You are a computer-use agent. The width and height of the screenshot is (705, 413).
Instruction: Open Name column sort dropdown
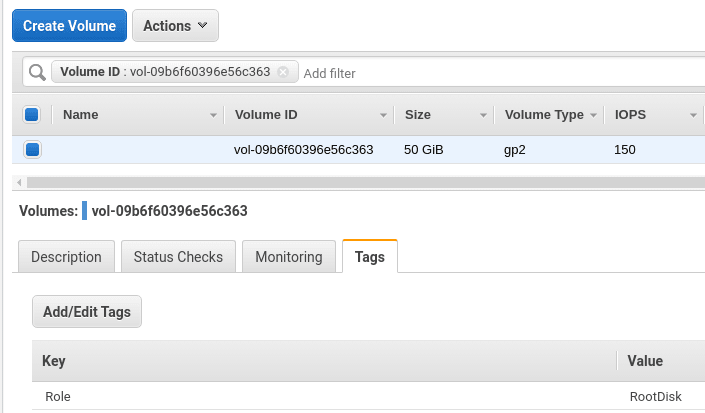pyautogui.click(x=214, y=115)
